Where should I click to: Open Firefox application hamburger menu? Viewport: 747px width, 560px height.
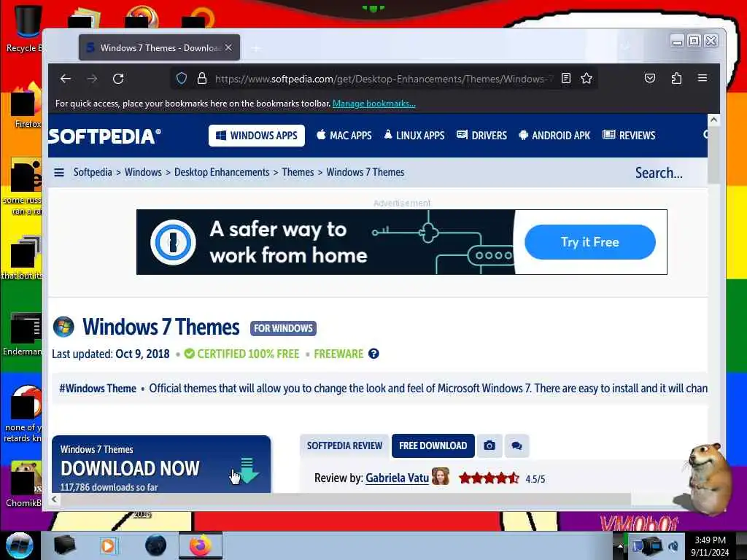click(703, 78)
